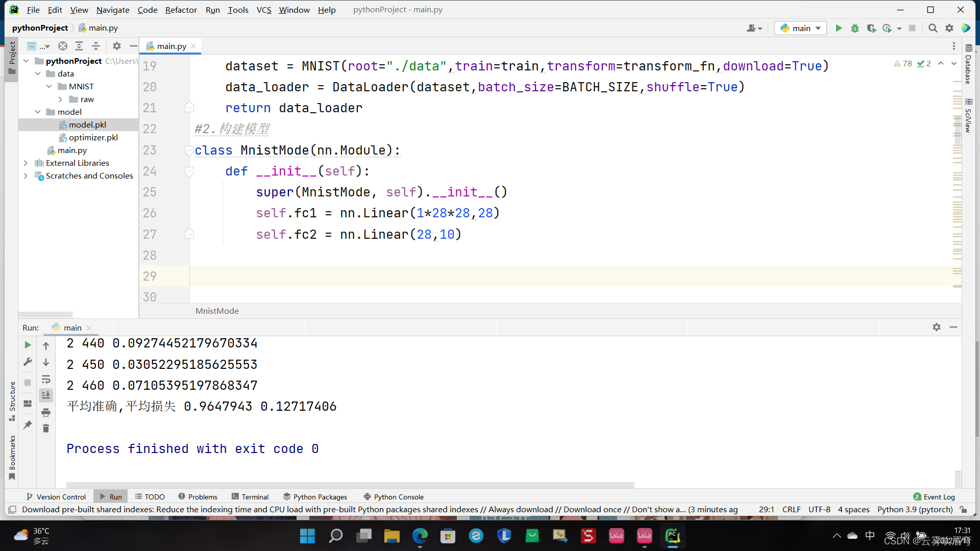
Task: Open the Refactor menu
Action: pyautogui.click(x=181, y=10)
